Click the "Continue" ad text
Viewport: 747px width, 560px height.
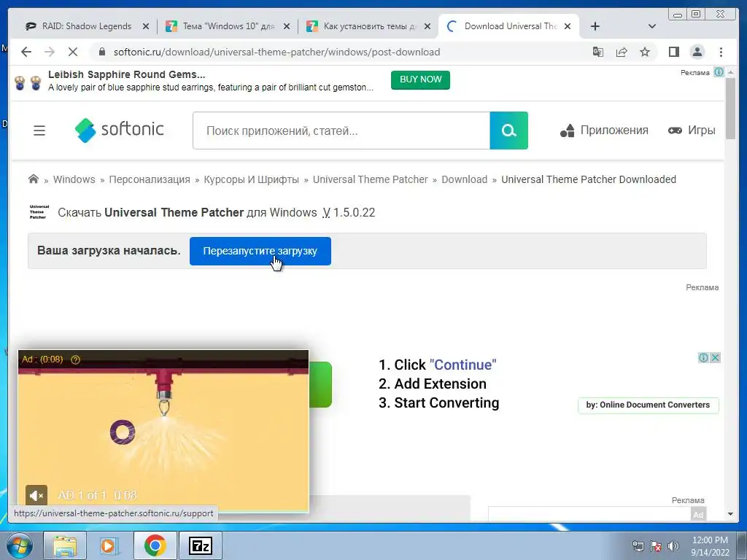462,365
